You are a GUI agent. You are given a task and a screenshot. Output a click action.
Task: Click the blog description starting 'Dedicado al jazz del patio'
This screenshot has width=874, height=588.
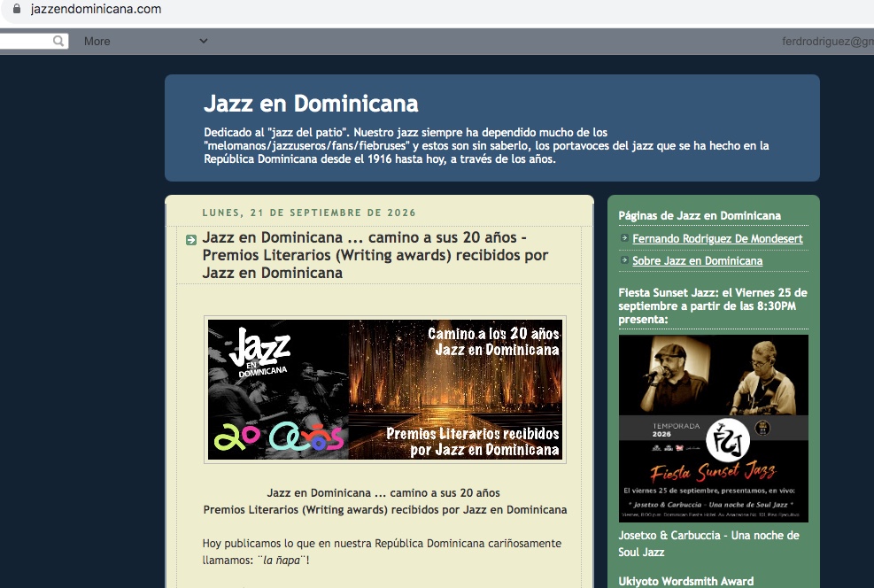[x=487, y=146]
